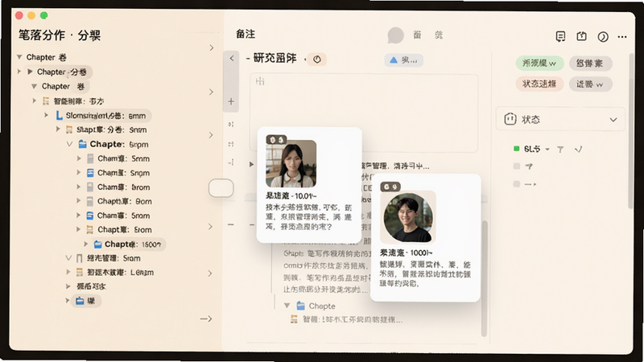Click the timer icon next to the document title
644x362 pixels.
click(317, 60)
